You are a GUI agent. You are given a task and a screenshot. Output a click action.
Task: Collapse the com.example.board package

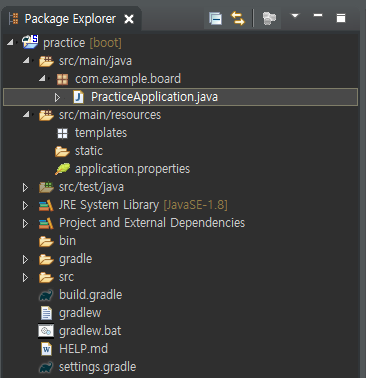[x=42, y=78]
